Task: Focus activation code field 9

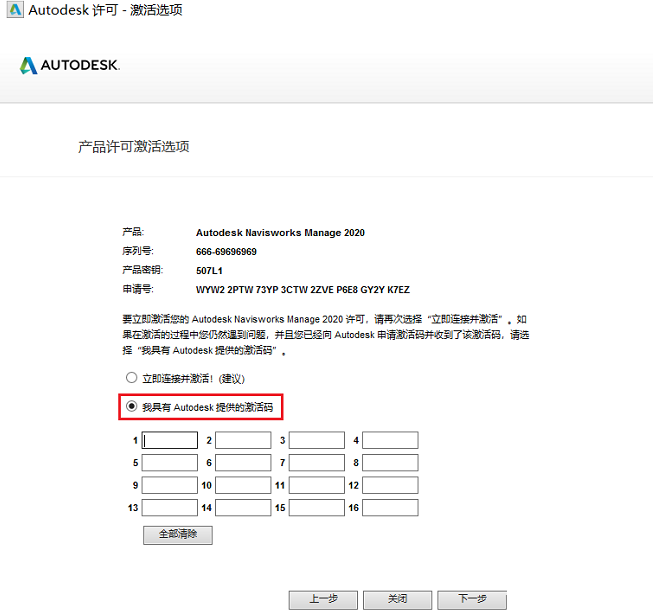Action: pyautogui.click(x=169, y=485)
